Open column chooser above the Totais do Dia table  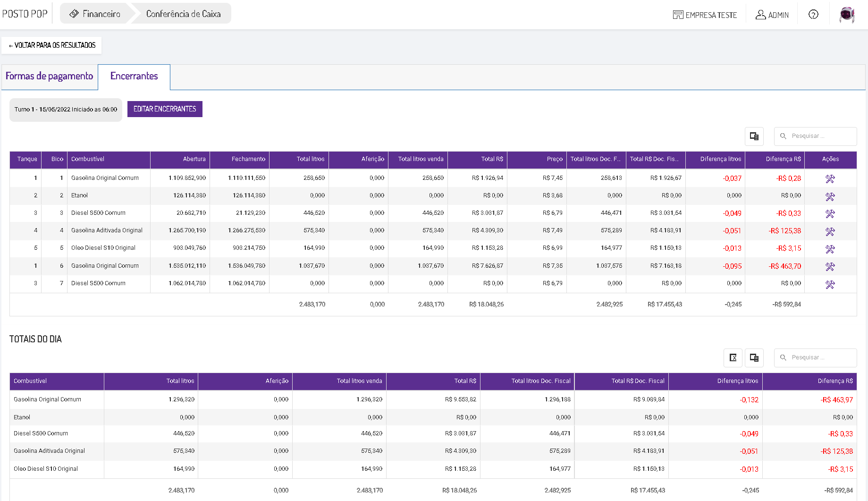(x=754, y=358)
